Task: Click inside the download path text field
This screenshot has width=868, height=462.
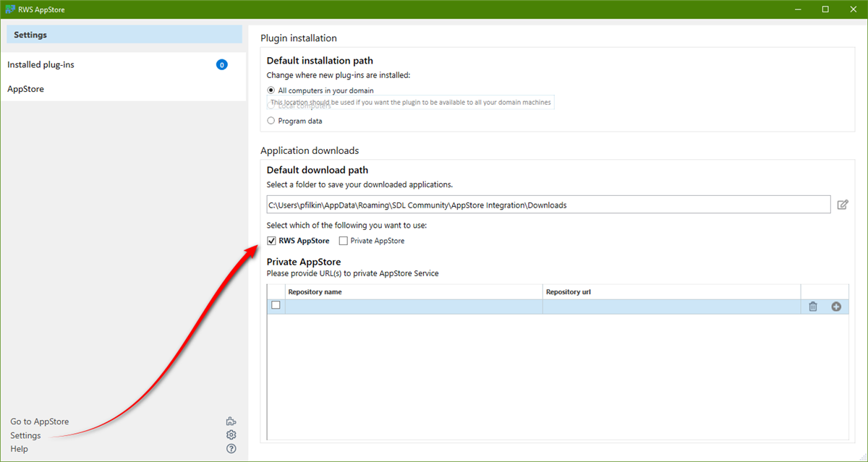Action: tap(506, 205)
